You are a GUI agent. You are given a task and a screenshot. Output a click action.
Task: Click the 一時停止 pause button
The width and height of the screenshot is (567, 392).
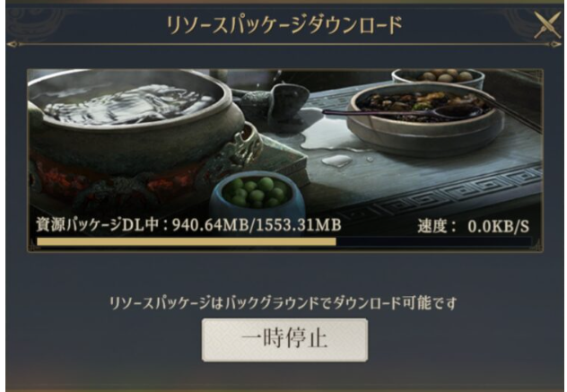pos(284,340)
